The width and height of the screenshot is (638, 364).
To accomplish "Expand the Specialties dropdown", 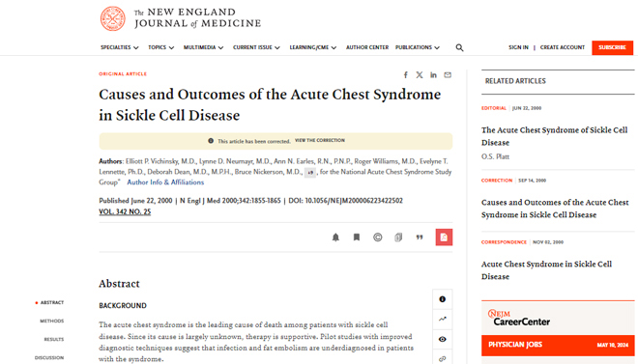I will click(x=120, y=47).
